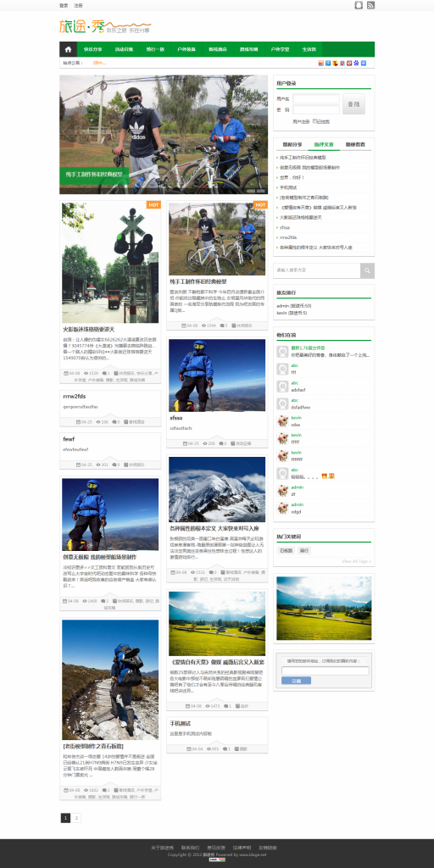
Task: Switch to the 最新分享 sidebar tab
Action: 292,144
